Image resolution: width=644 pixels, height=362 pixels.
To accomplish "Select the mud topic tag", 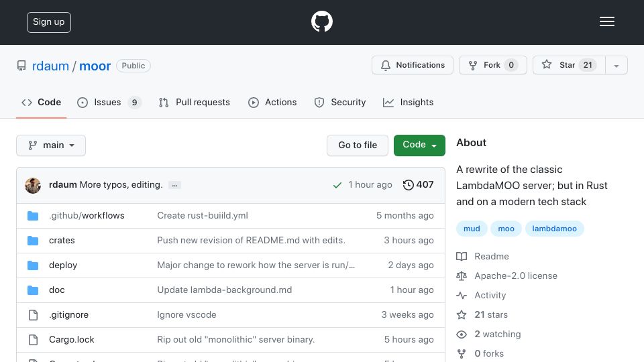I will coord(472,229).
